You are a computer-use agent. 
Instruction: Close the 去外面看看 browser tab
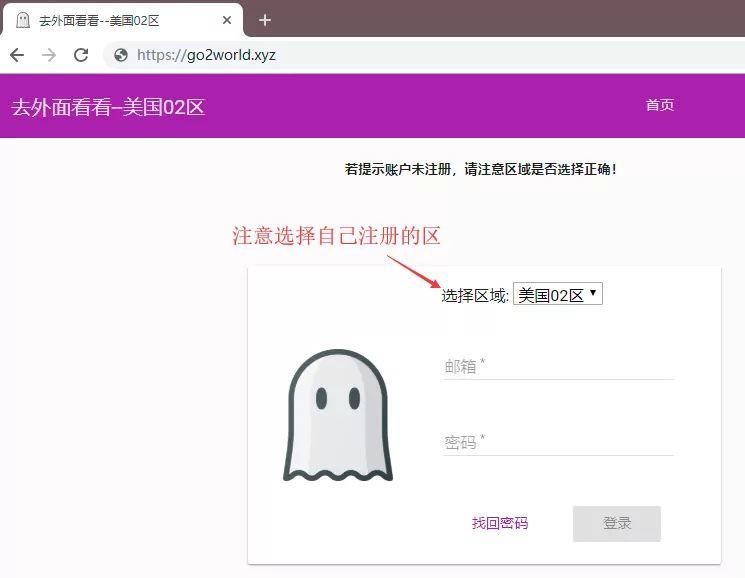(x=227, y=20)
